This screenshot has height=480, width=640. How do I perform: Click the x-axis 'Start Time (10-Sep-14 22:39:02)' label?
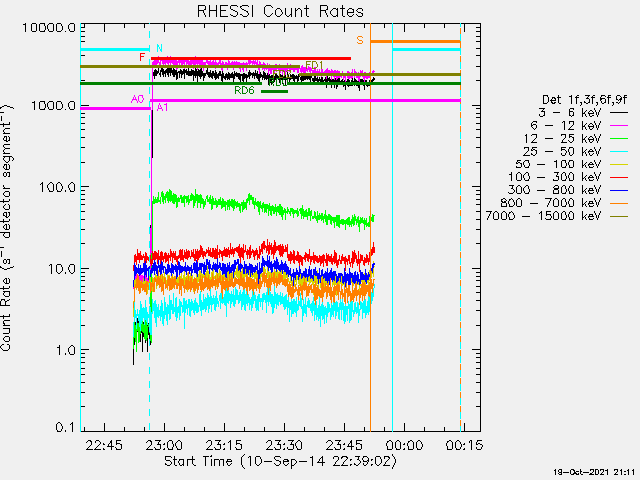point(280,461)
